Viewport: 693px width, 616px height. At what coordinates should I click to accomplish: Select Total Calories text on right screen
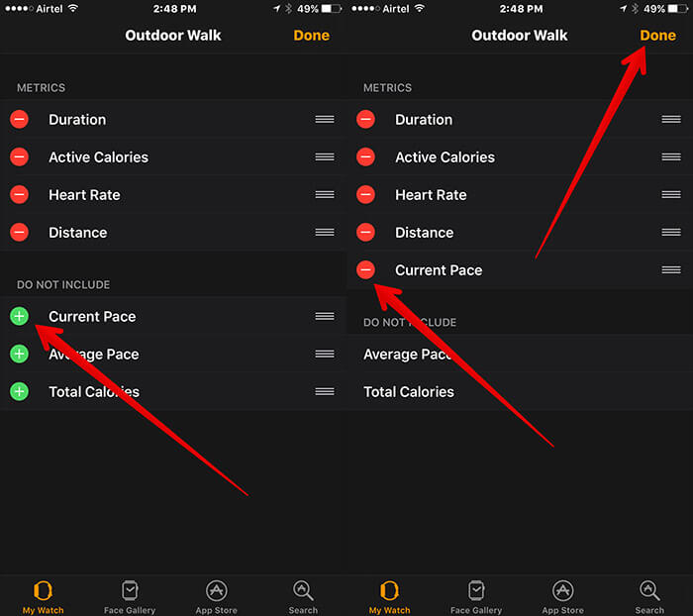(x=409, y=392)
